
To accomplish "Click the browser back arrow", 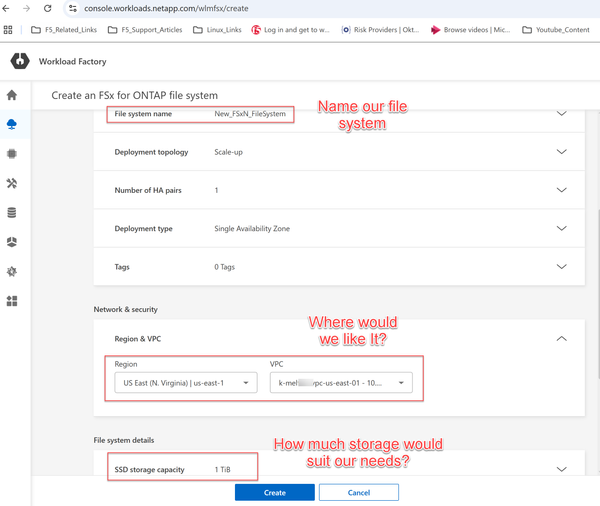I will click(x=6, y=8).
